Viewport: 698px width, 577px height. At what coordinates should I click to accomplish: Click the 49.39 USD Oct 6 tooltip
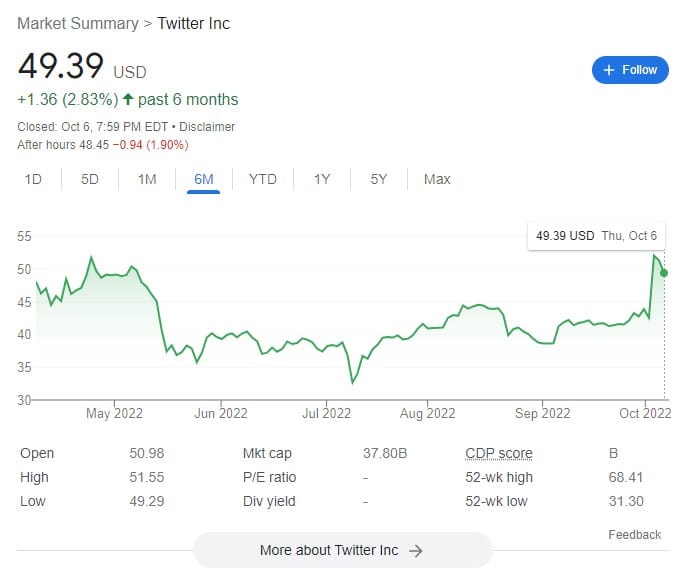click(596, 236)
